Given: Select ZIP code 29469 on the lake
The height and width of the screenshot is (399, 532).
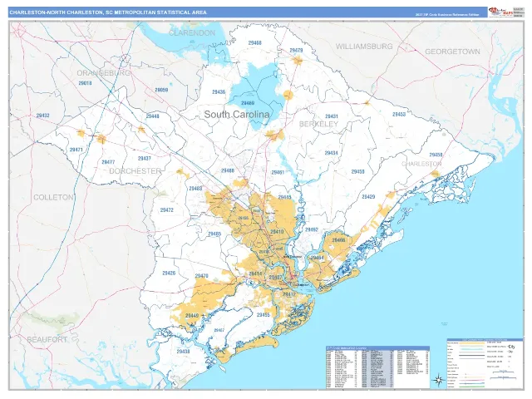Looking at the screenshot, I should 248,103.
